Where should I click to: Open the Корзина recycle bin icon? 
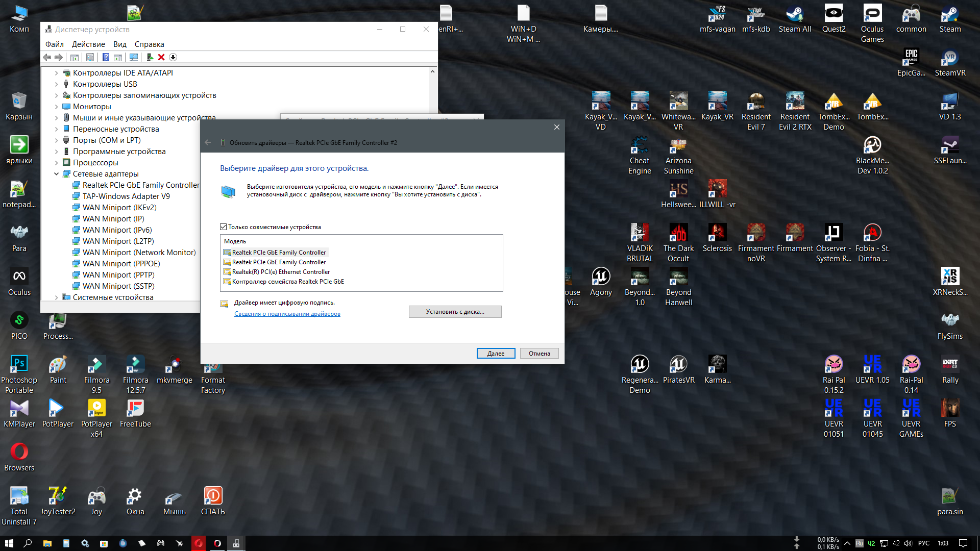[19, 107]
